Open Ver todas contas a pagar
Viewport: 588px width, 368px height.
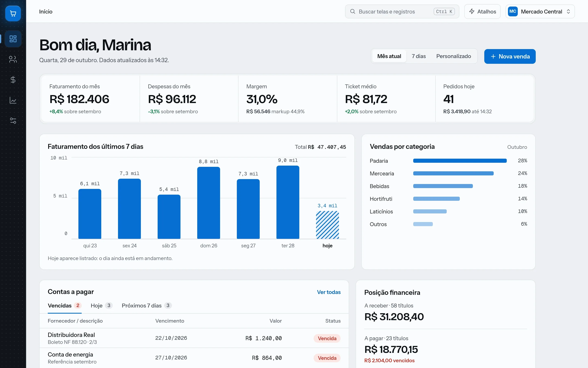329,292
